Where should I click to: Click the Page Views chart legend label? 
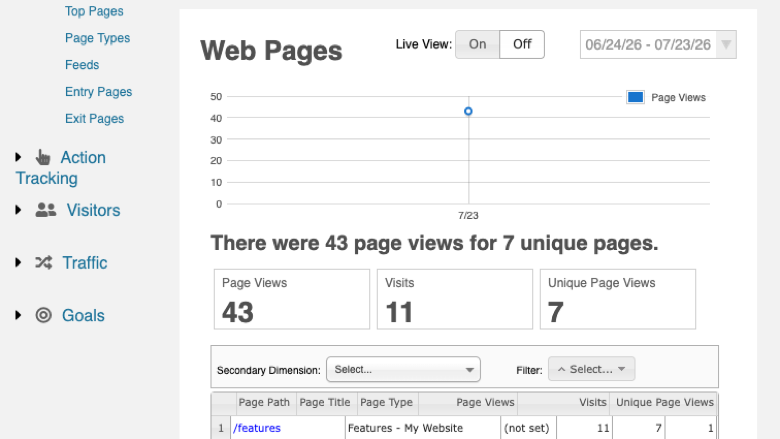tap(679, 97)
